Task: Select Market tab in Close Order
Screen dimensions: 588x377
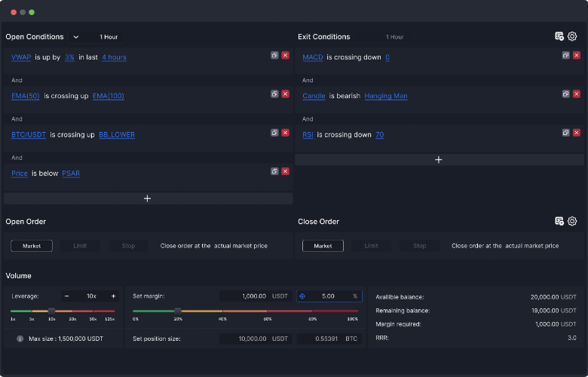Action: 323,246
